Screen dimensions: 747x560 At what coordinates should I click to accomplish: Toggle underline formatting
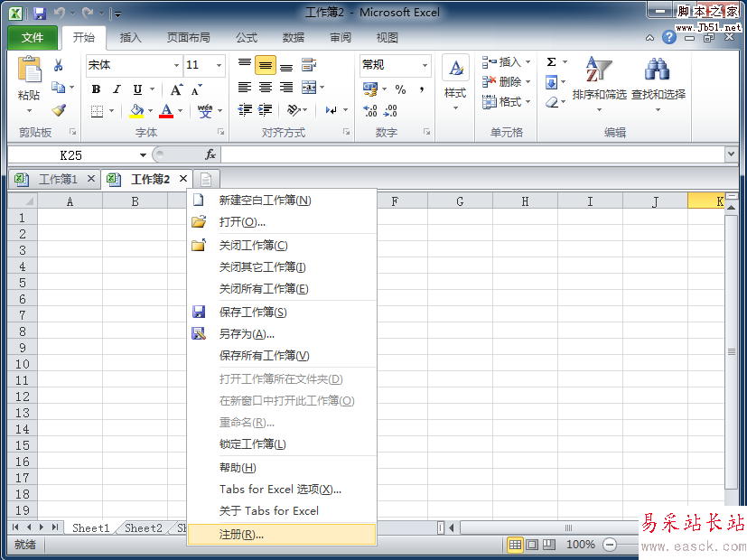coord(137,89)
